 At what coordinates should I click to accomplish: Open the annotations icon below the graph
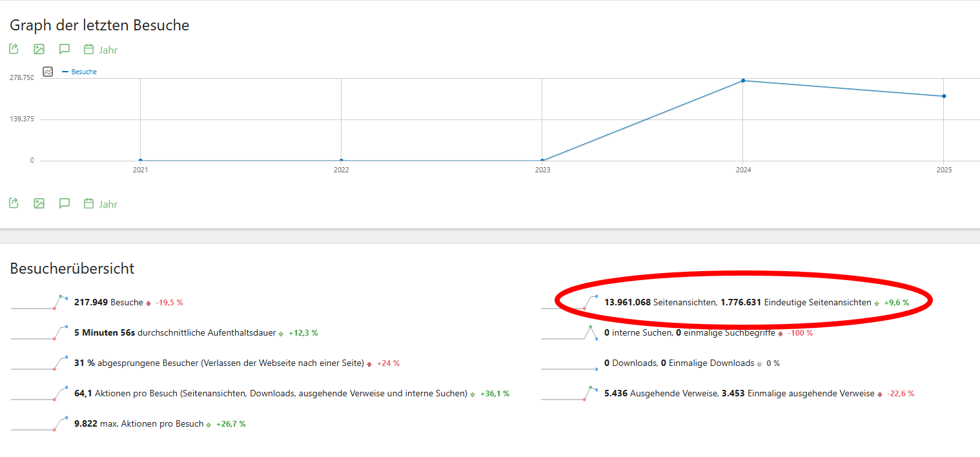[x=64, y=203]
